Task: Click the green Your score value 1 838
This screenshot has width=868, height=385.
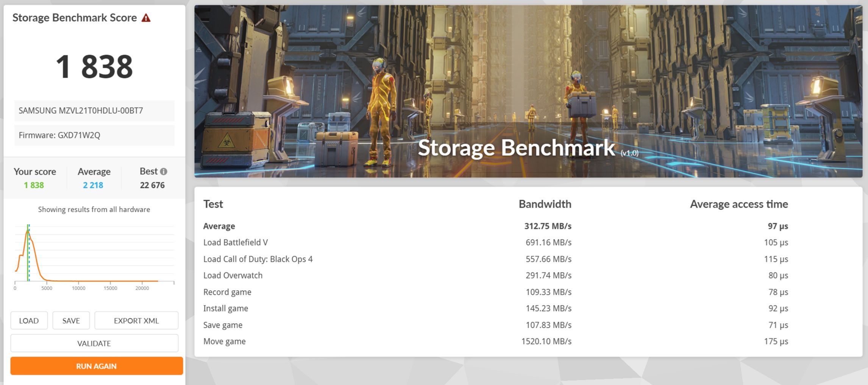Action: click(34, 185)
